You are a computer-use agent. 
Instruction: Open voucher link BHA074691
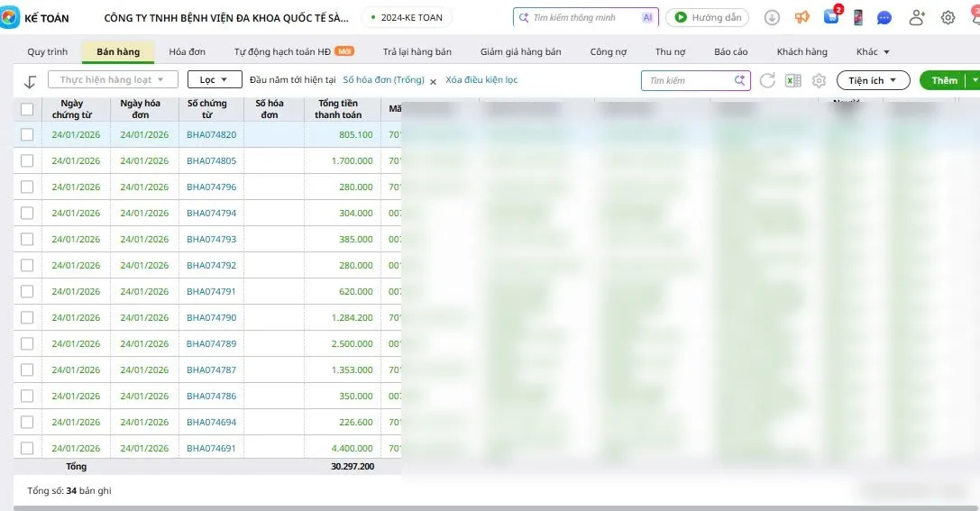(211, 448)
